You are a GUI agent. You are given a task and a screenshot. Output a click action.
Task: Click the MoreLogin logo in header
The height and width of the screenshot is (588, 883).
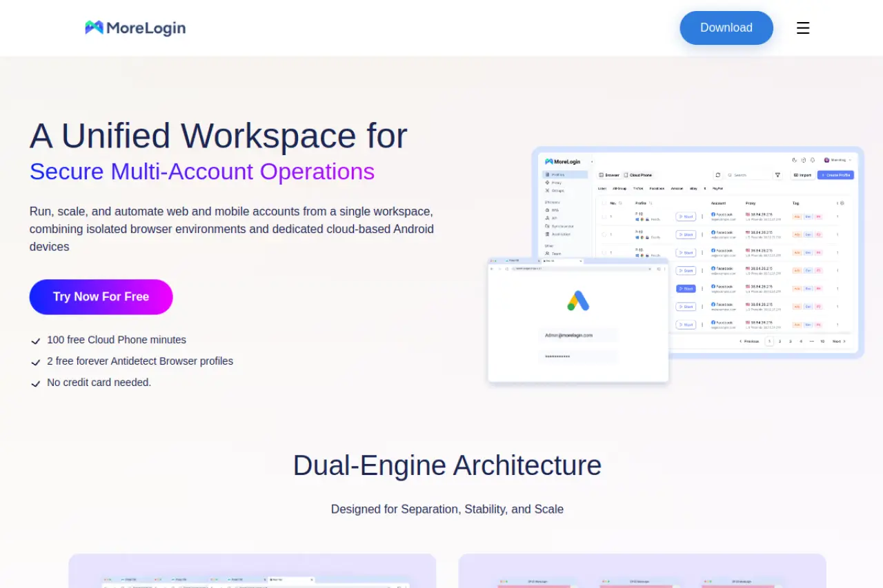click(135, 28)
